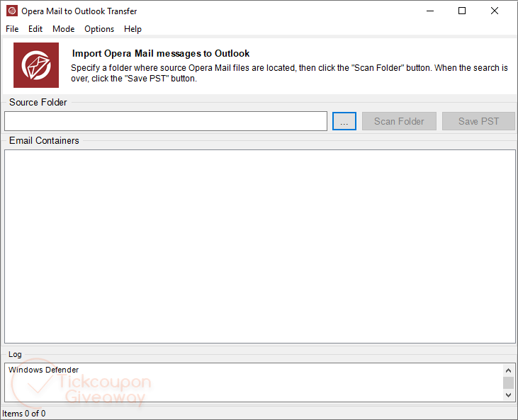This screenshot has height=420, width=518.
Task: Click the Scan Folder button
Action: pyautogui.click(x=399, y=121)
